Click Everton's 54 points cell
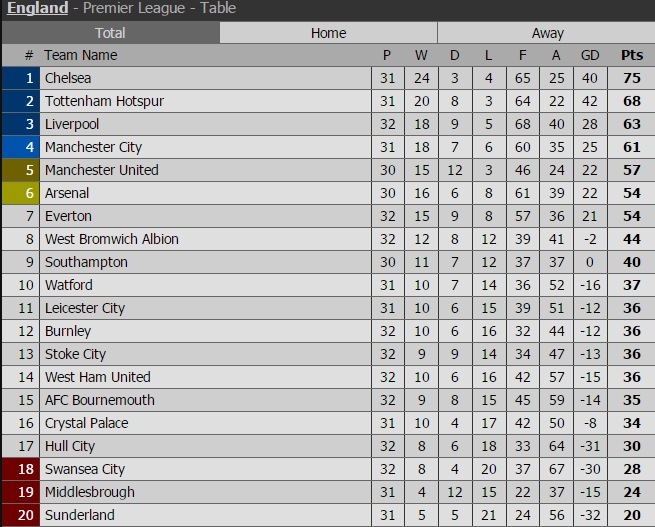 coord(632,216)
